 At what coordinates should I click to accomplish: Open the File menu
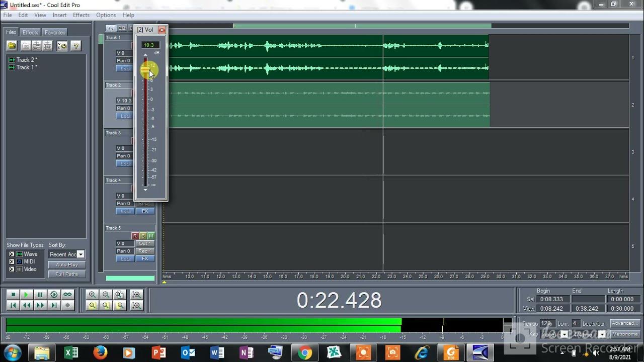pos(8,15)
